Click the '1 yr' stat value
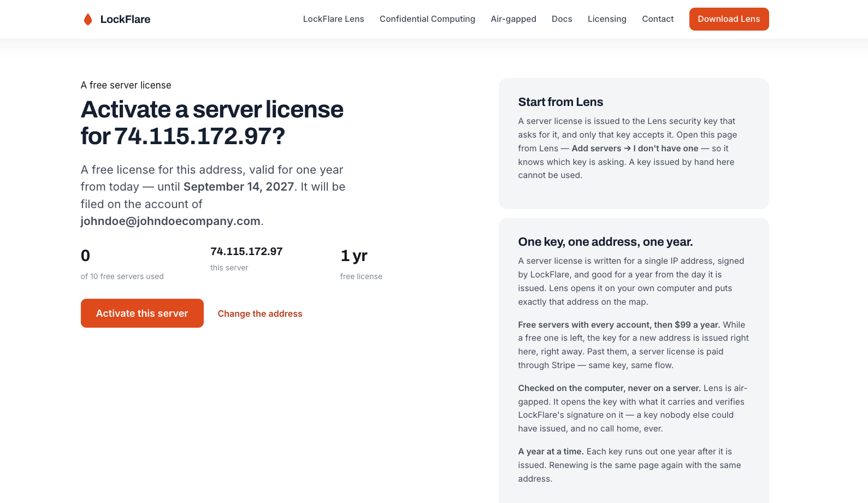Image resolution: width=868 pixels, height=503 pixels. 354,256
